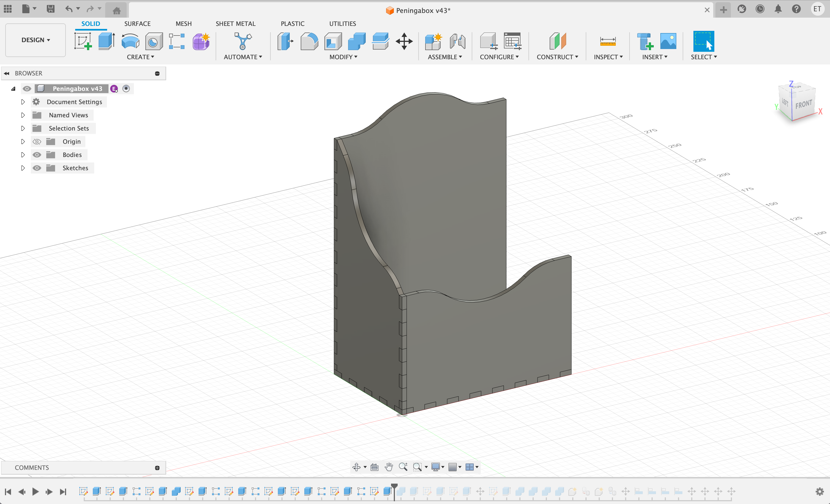Click the Change Parameters table icon
This screenshot has width=830, height=504.
[x=513, y=41]
